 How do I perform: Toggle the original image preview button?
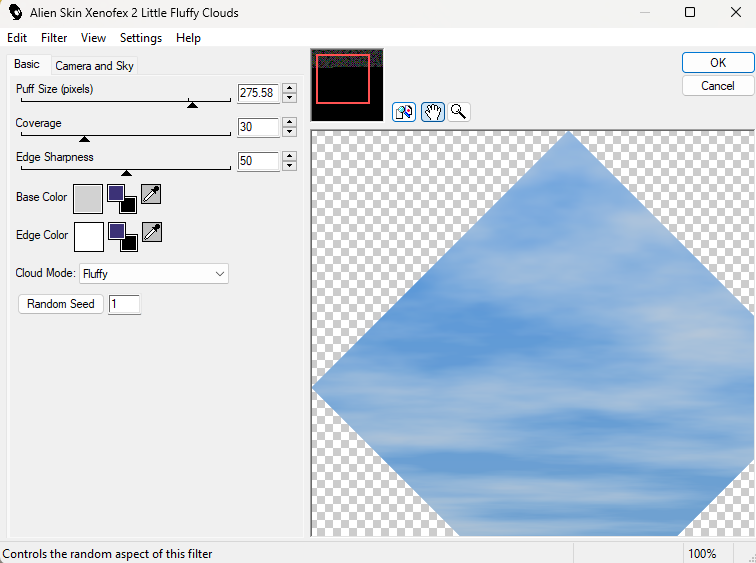point(404,112)
